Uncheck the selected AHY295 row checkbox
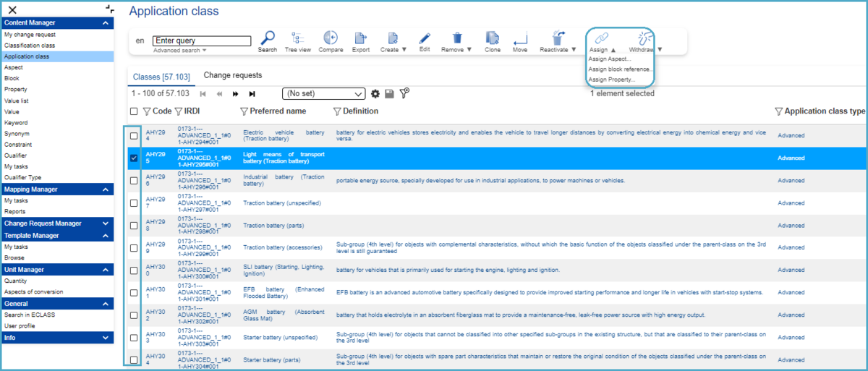Image resolution: width=868 pixels, height=371 pixels. click(x=134, y=158)
